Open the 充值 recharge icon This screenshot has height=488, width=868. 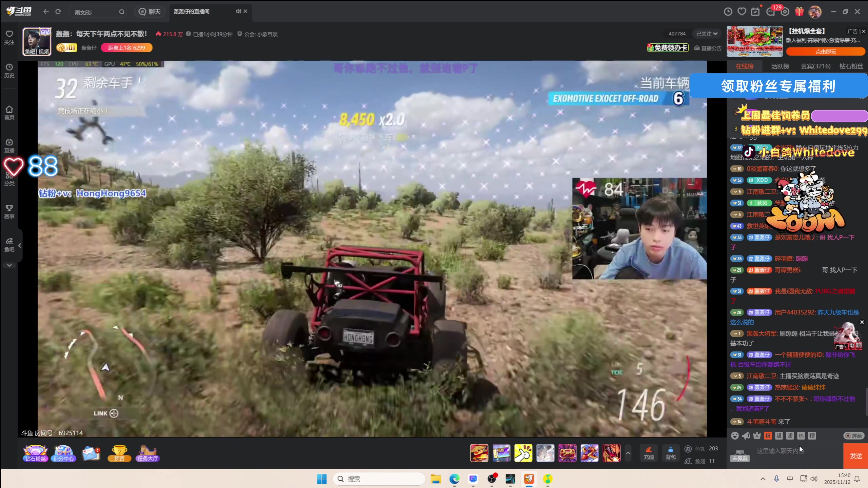(649, 453)
